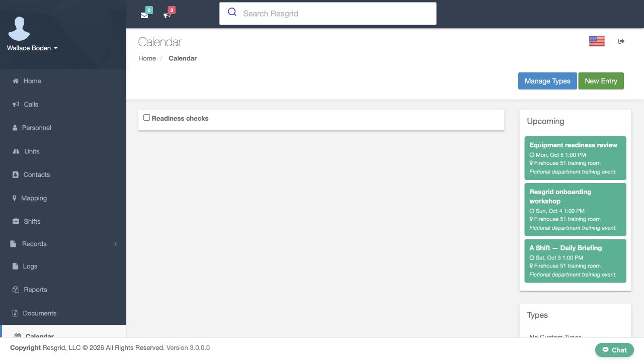Click the Calls megaphone icon in sidebar
Viewport: 644px width, 362px height.
point(16,105)
